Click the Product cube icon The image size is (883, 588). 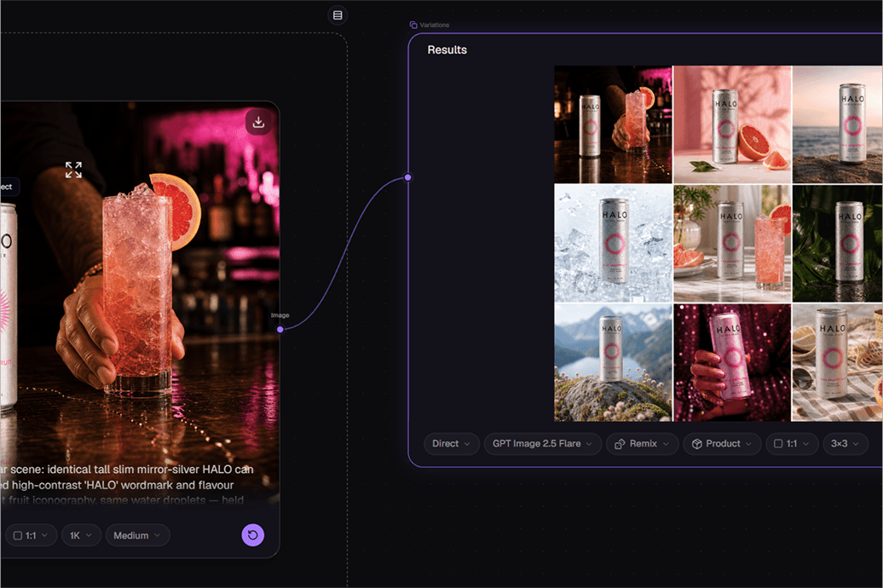point(696,444)
